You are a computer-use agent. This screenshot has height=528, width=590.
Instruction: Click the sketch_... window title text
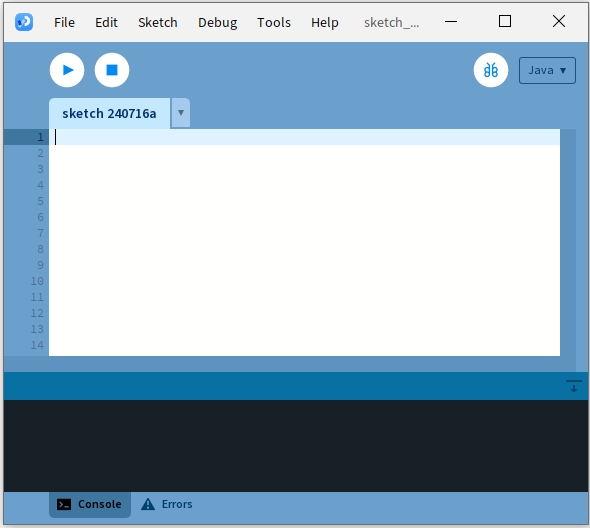click(x=391, y=23)
